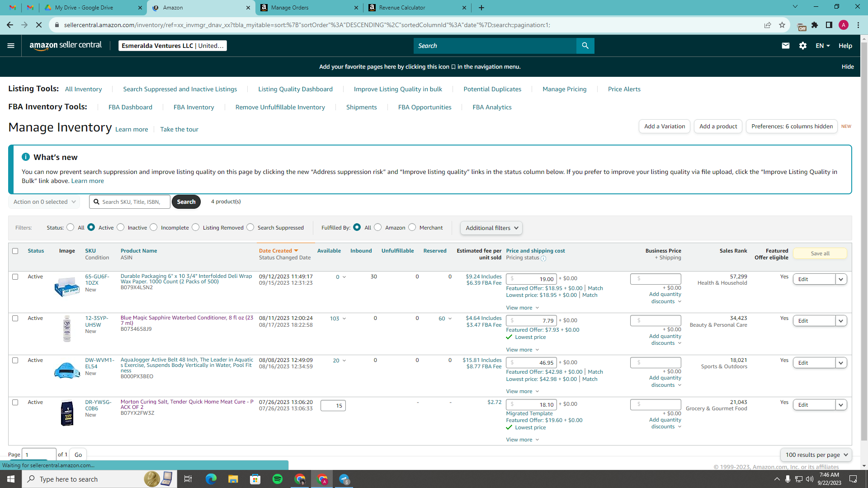Select the Durable Packaging Deli Wrap row checkbox
This screenshot has width=868, height=488.
tap(15, 277)
